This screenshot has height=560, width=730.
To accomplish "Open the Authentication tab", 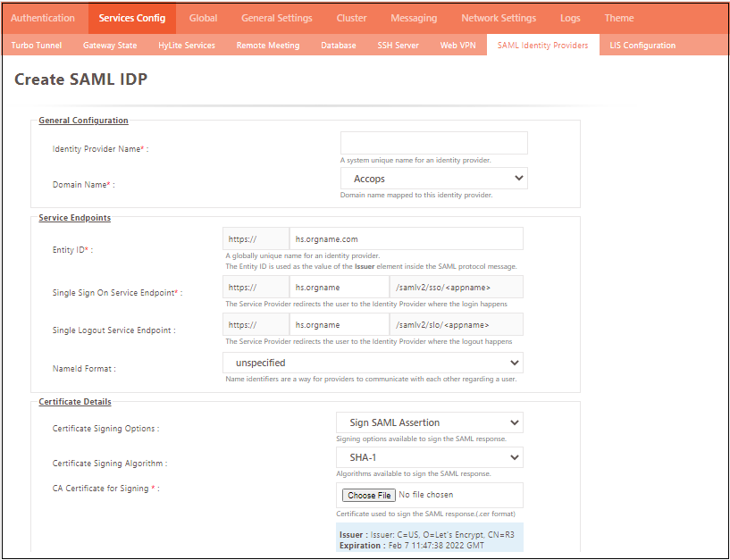I will pos(43,18).
